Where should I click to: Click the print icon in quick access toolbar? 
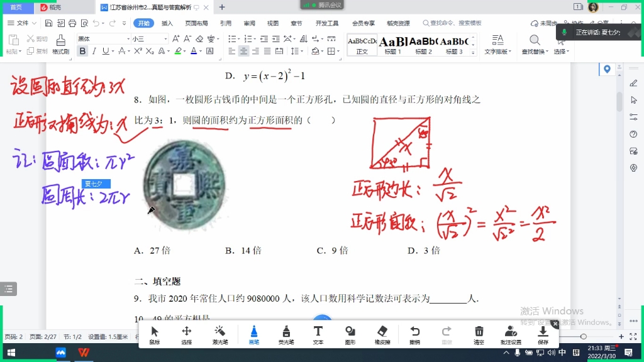click(x=72, y=23)
